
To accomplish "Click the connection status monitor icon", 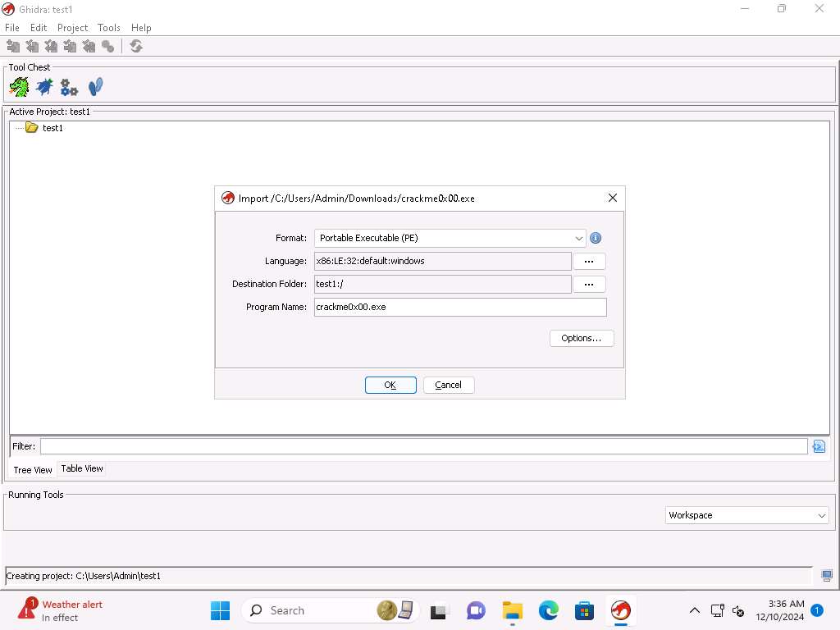I will click(x=827, y=576).
